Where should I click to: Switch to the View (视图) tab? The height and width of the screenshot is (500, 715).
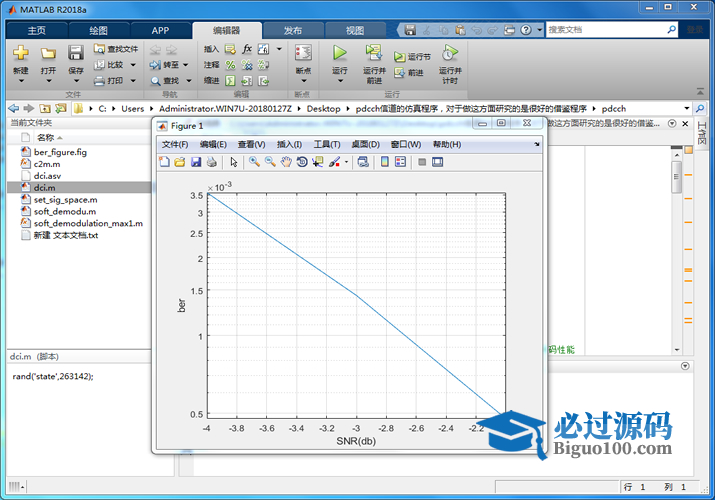[355, 31]
